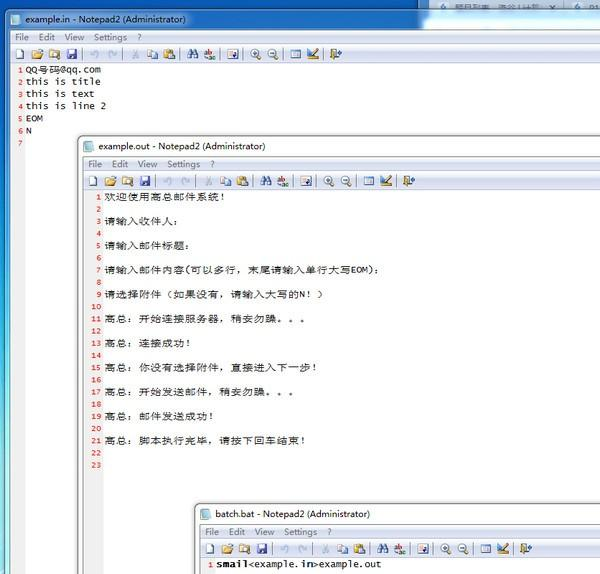Zoom in using batch.bat toolbar icon

[x=445, y=549]
